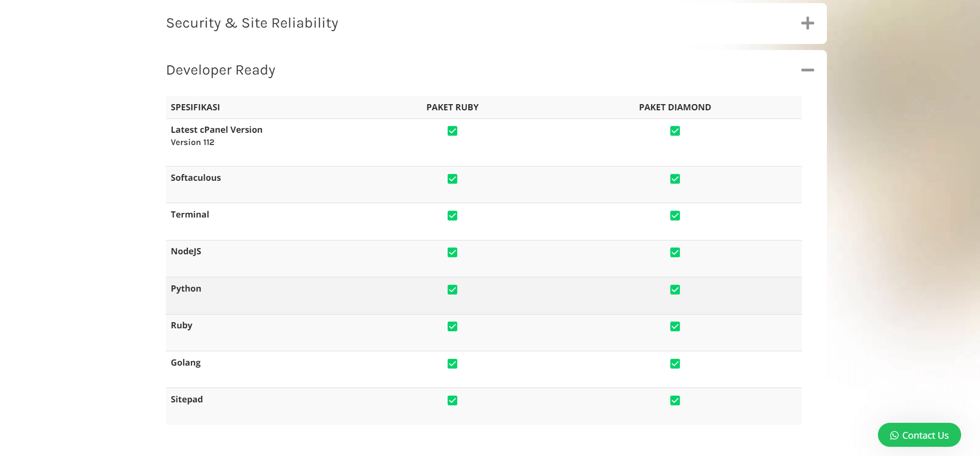Toggle the Terminal check under Paket Ruby
The height and width of the screenshot is (456, 980).
(452, 215)
